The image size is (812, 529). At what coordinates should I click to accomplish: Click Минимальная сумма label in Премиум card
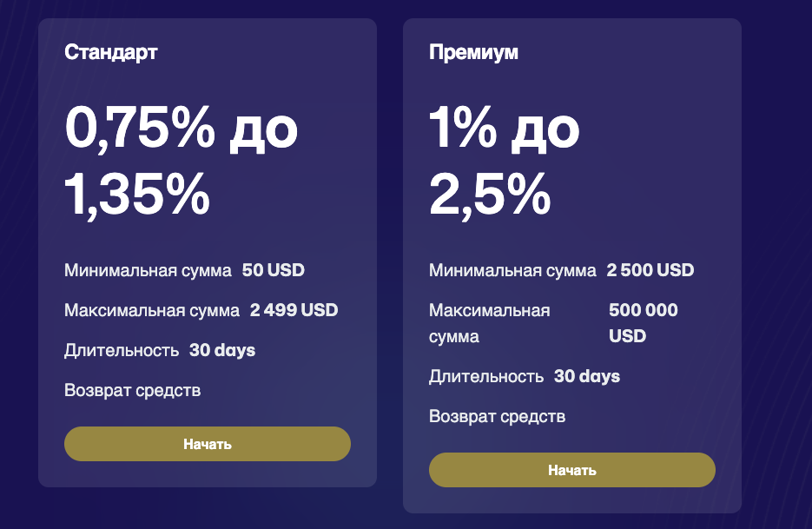(512, 270)
